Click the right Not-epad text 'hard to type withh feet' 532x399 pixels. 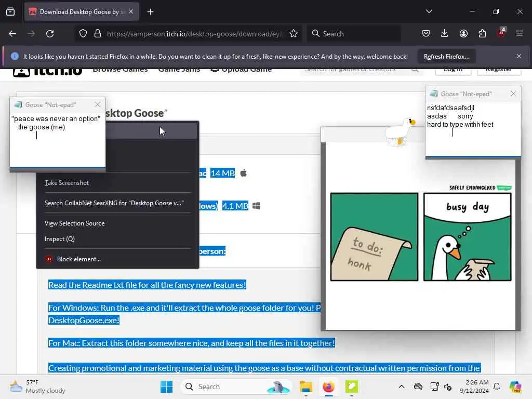coord(460,125)
